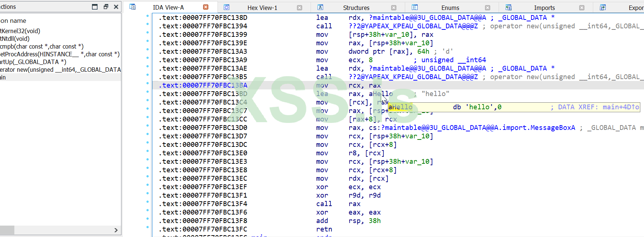Open the Hex View-1 tab
The width and height of the screenshot is (644, 237).
tap(262, 8)
